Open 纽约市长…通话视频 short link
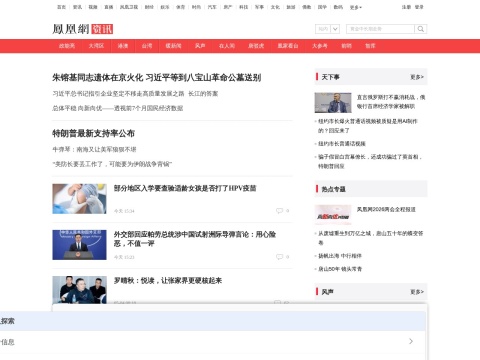Image resolution: width=480 pixels, height=360 pixels. tap(342, 144)
